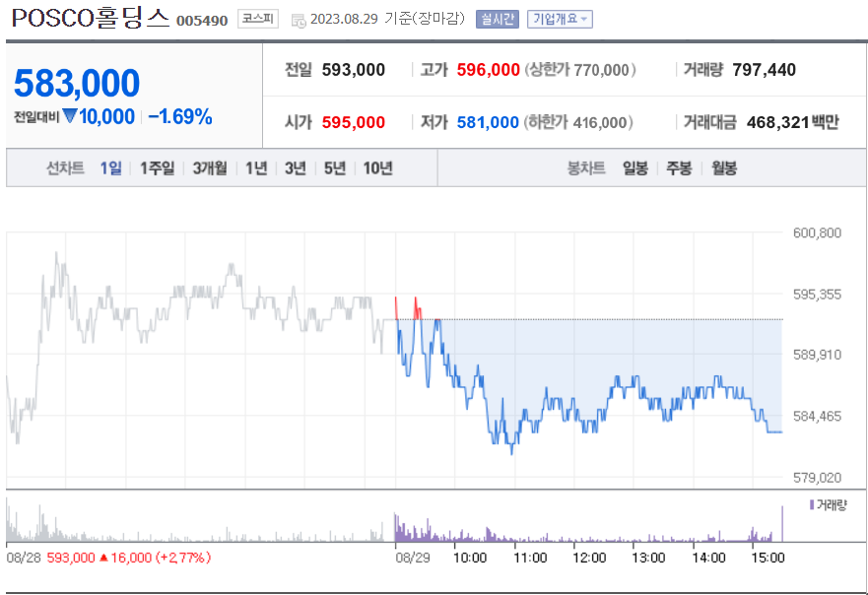Image resolution: width=868 pixels, height=595 pixels.
Task: Click the 600,800 y-axis label
Action: pyautogui.click(x=817, y=232)
